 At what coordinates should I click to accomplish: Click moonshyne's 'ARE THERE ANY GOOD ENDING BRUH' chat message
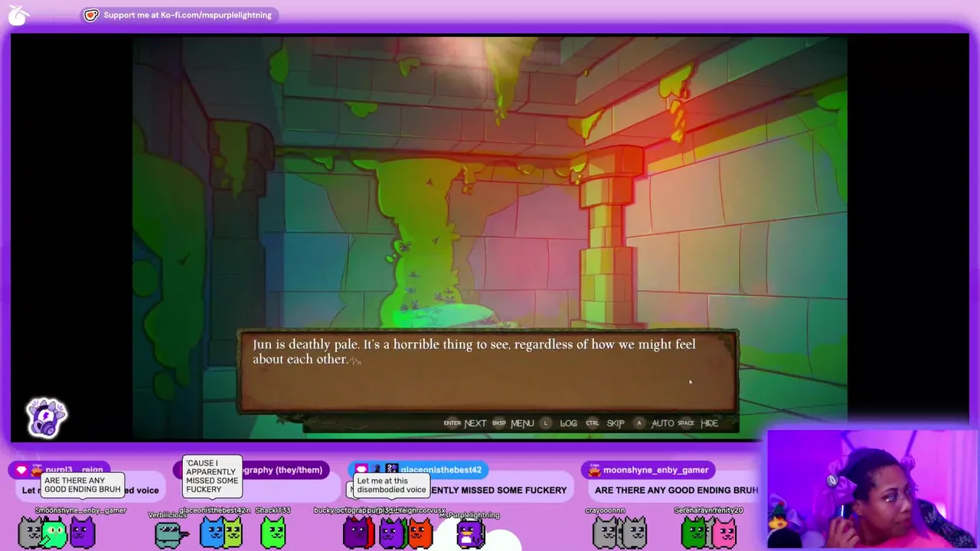[x=676, y=490]
